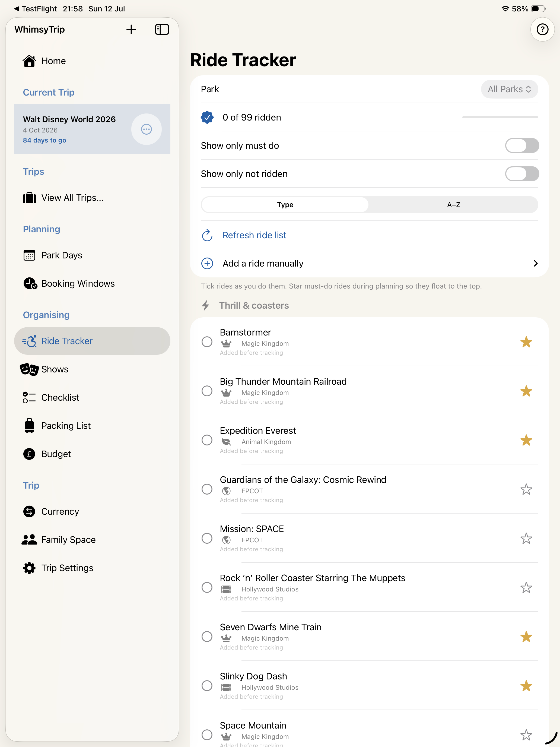
Task: Click the ridden progress bar
Action: pos(500,118)
